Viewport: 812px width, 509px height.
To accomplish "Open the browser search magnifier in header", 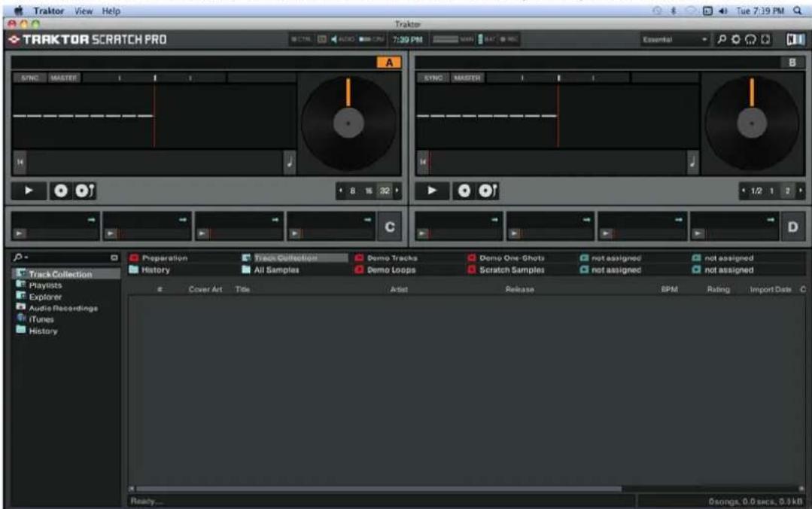I will click(x=722, y=39).
